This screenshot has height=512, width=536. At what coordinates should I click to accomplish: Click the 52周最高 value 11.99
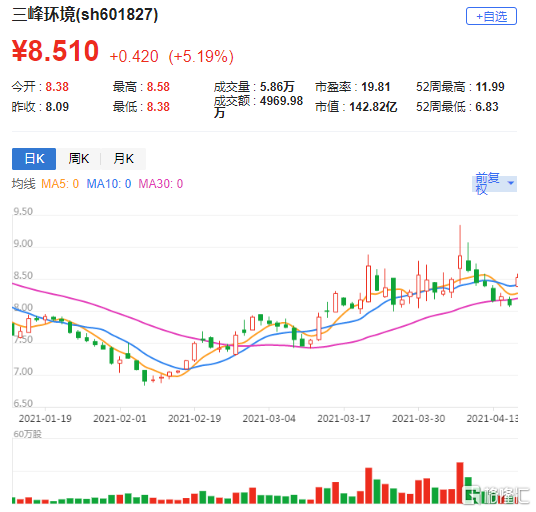[490, 87]
